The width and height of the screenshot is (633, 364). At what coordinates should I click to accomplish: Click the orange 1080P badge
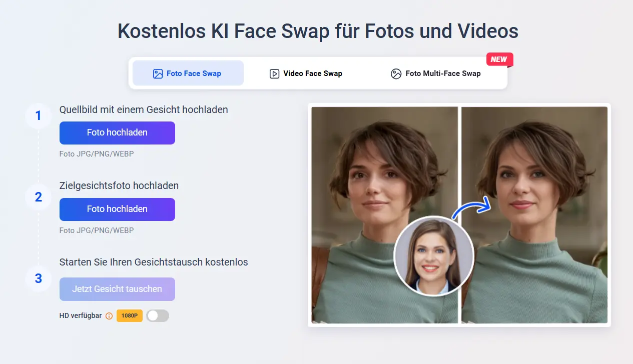[129, 315]
